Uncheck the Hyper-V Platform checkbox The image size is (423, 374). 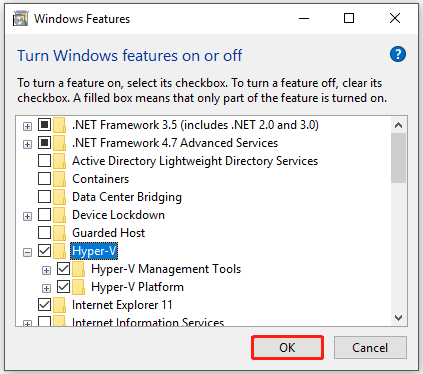coord(63,287)
